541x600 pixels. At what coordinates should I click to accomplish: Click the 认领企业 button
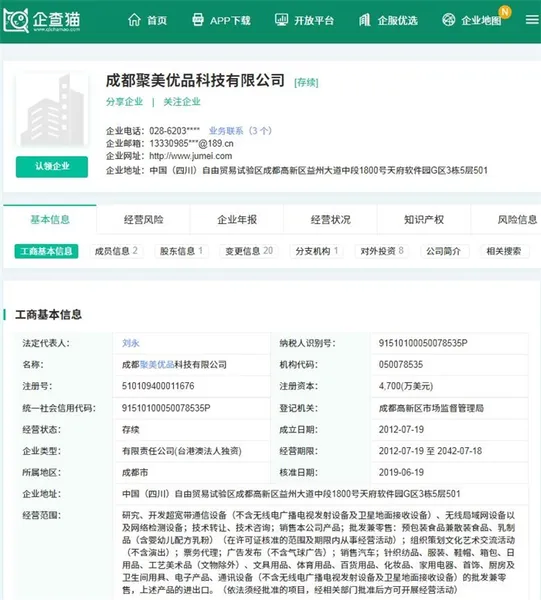tap(52, 166)
